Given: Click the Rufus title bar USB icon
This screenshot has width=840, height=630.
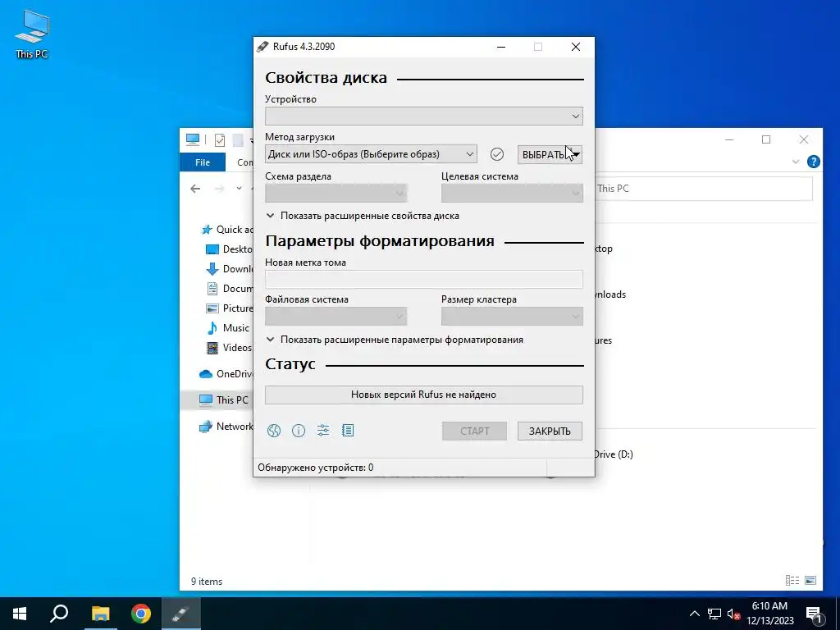Looking at the screenshot, I should pyautogui.click(x=262, y=47).
